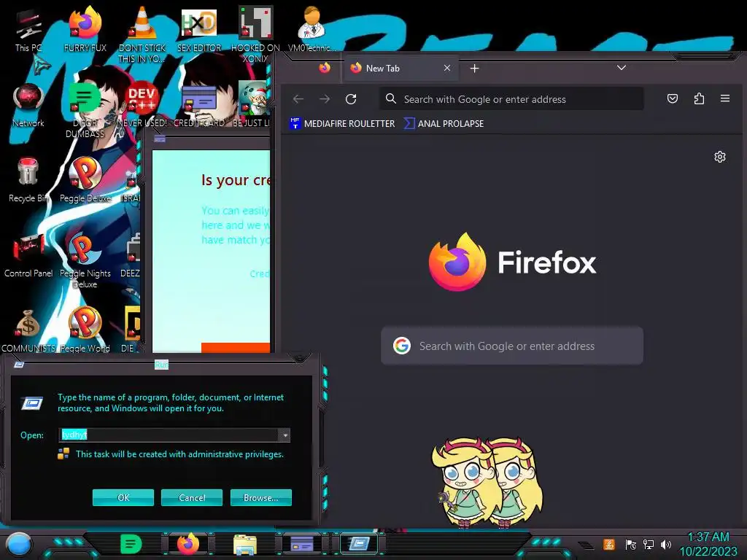Image resolution: width=747 pixels, height=560 pixels.
Task: Close the New Tab tab
Action: (x=447, y=68)
